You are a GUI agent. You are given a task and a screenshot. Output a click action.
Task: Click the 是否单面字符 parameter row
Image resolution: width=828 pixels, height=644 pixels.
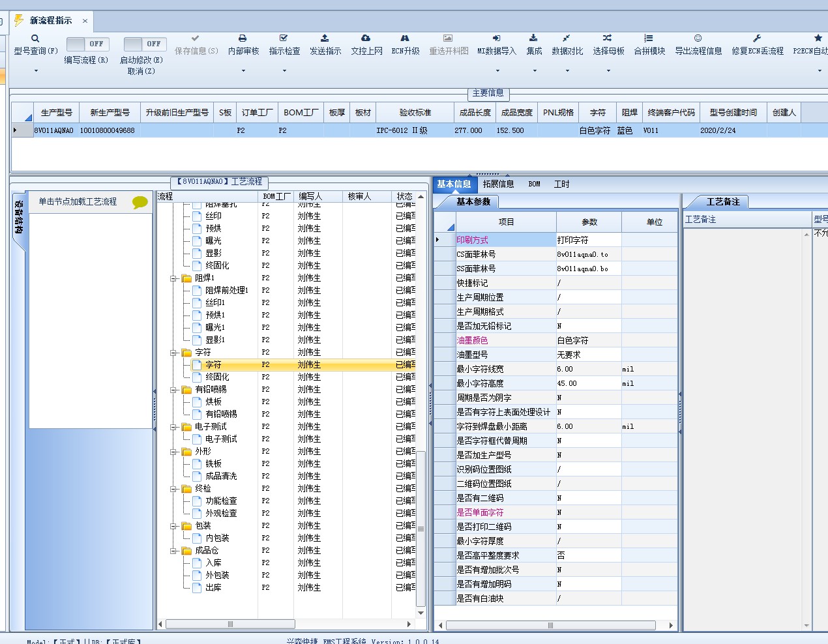pos(556,512)
